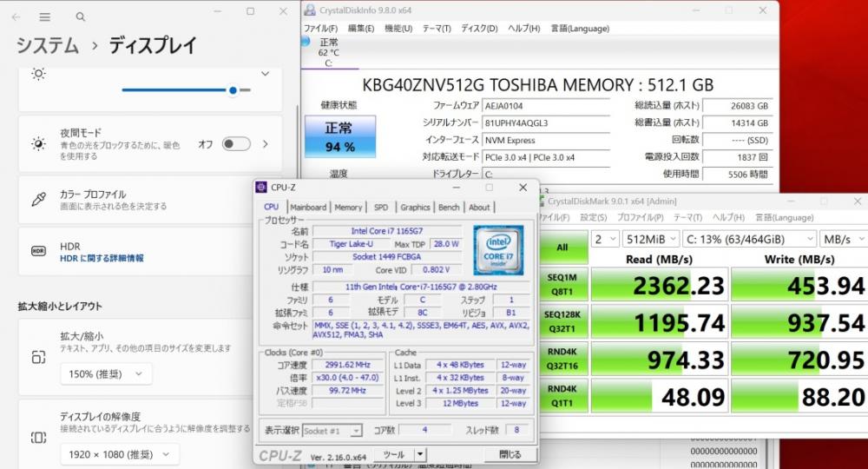Screen dimensions: 868x469
Task: Open the Settings search icon
Action: 81,17
